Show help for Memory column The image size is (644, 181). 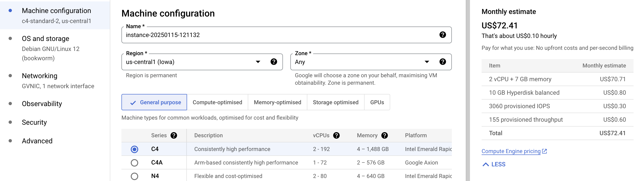coord(385,135)
